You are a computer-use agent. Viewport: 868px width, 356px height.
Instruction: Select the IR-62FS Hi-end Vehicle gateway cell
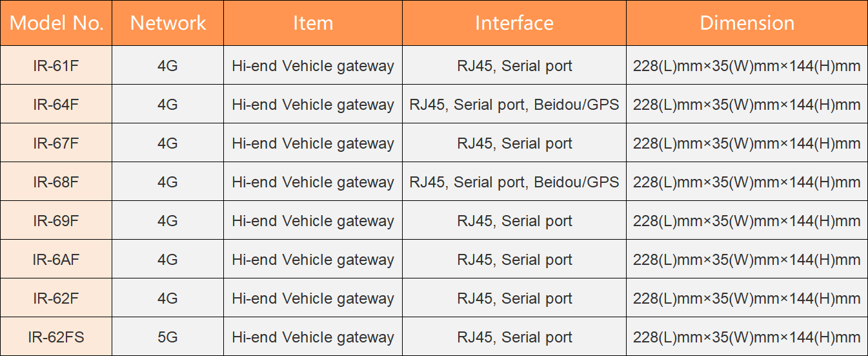click(313, 337)
